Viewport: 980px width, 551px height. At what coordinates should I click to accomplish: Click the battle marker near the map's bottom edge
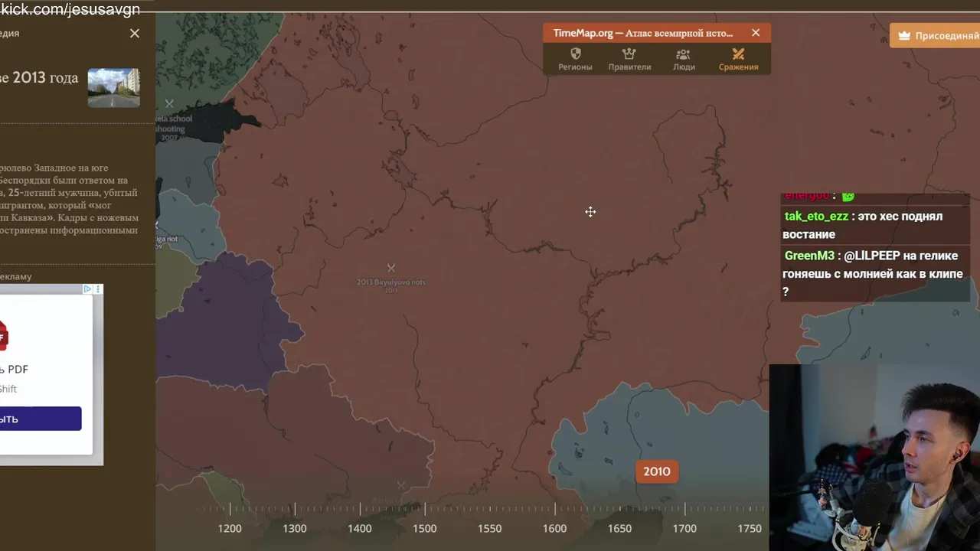(401, 485)
